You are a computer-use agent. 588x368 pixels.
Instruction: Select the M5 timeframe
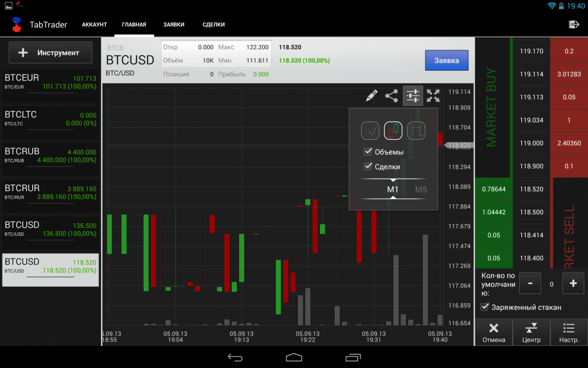tap(421, 189)
